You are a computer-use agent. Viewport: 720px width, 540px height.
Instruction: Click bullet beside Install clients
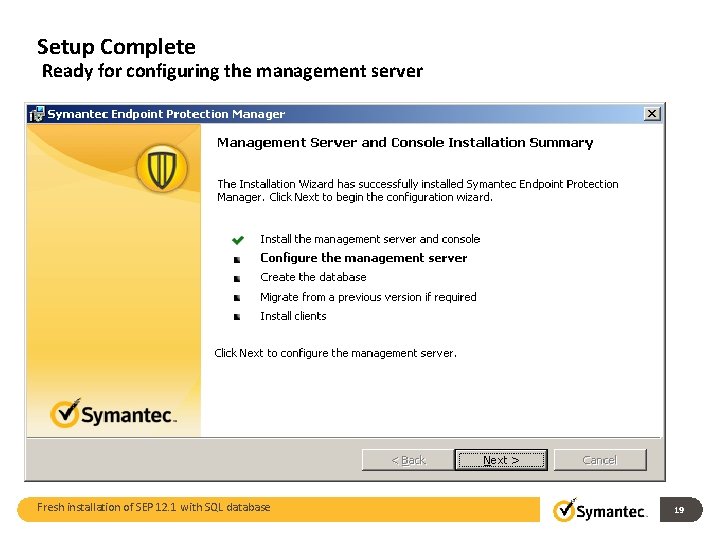point(237,317)
